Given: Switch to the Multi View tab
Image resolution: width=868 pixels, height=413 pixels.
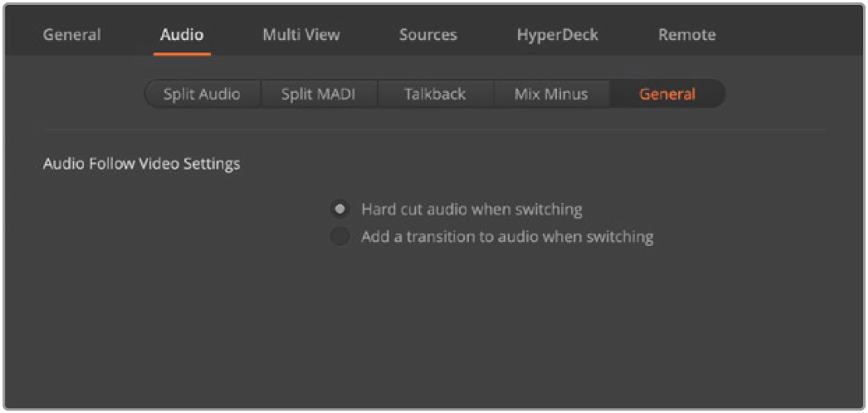Looking at the screenshot, I should pos(301,35).
